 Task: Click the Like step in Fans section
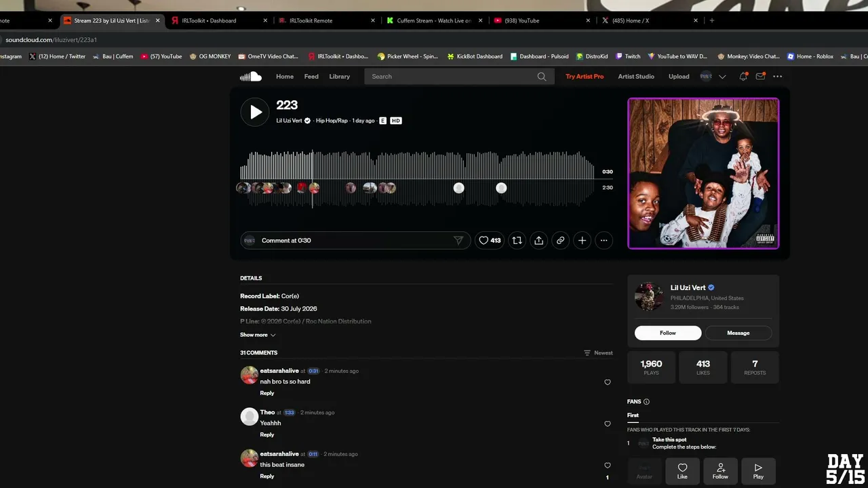click(682, 471)
